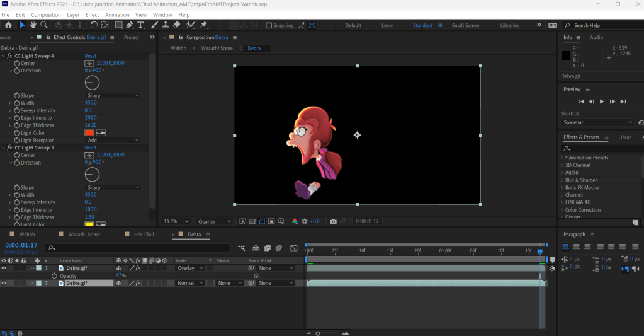The width and height of the screenshot is (644, 336).
Task: Select the Type tool
Action: 140,25
